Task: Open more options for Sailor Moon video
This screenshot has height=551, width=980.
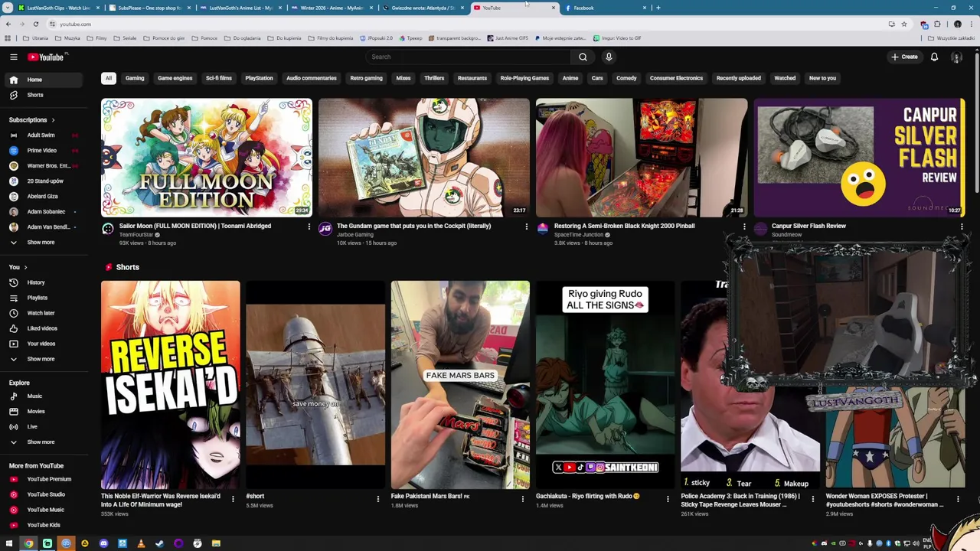Action: click(309, 227)
